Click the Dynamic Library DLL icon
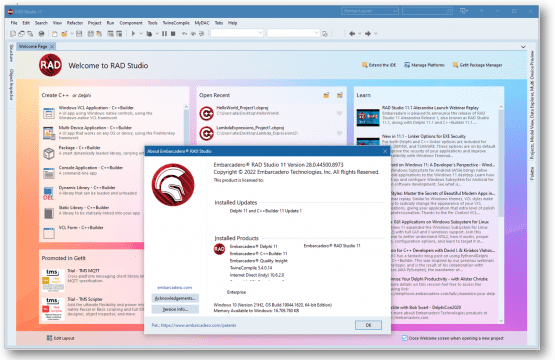Screen dimensions: 555x360 pyautogui.click(x=49, y=193)
